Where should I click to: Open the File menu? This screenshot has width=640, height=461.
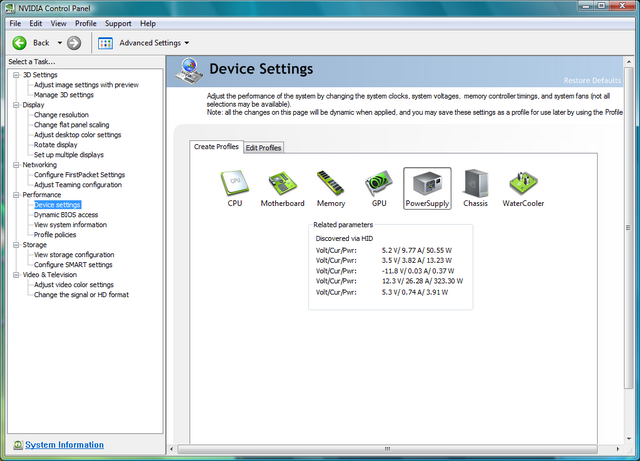click(15, 24)
